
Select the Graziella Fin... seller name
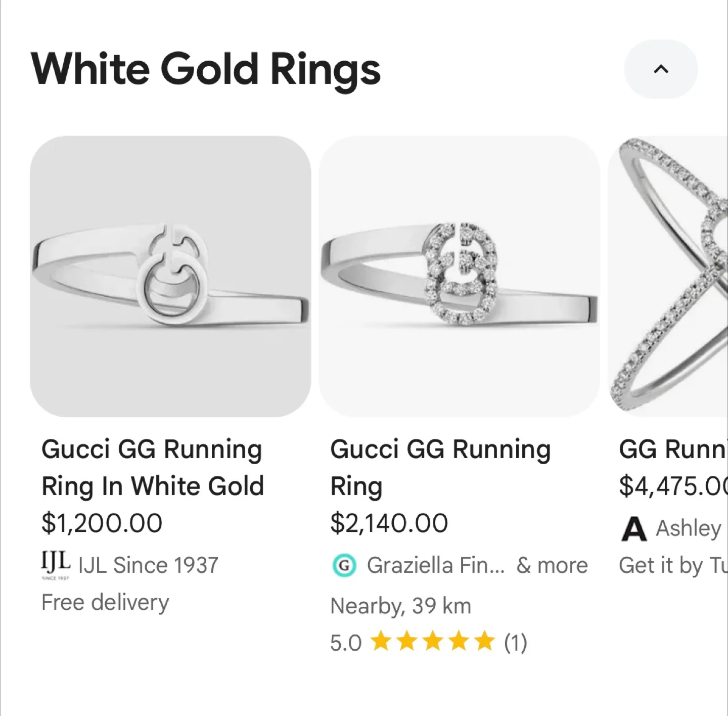click(435, 565)
